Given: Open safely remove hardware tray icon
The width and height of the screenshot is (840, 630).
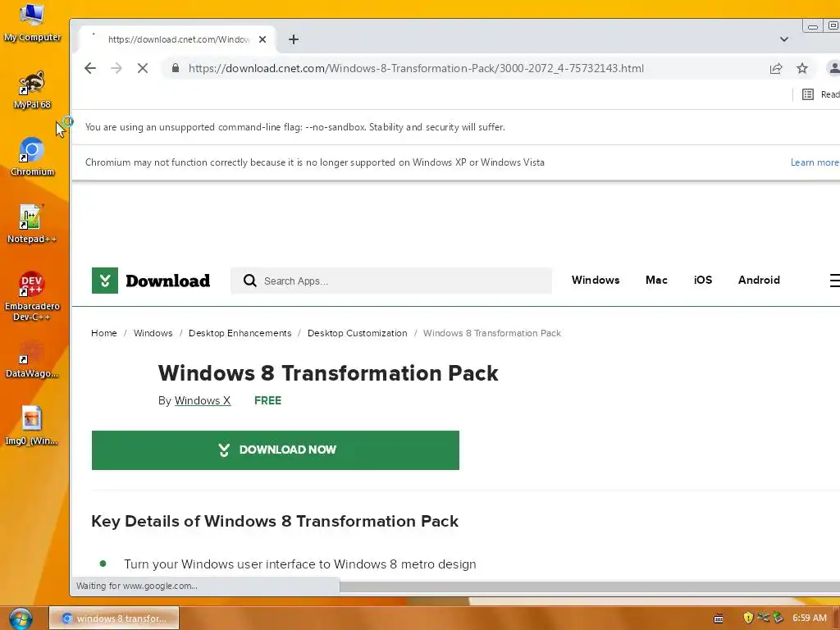Looking at the screenshot, I should point(778,618).
